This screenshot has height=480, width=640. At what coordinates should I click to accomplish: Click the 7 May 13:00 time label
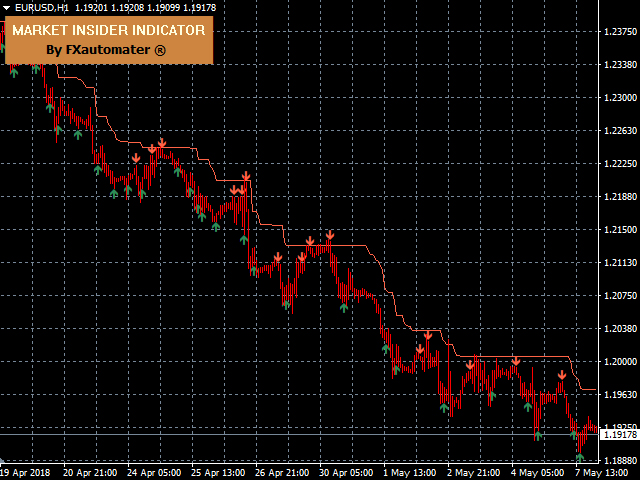pyautogui.click(x=602, y=473)
